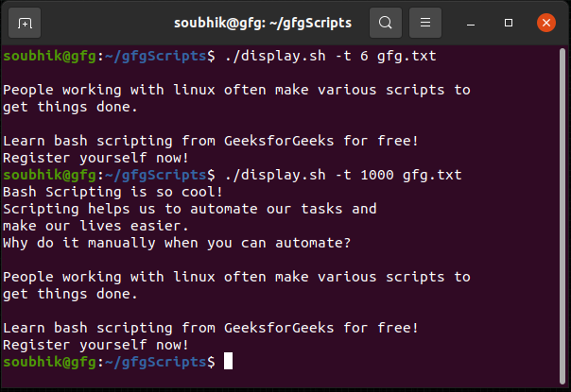The image size is (571, 392).
Task: Maximize the terminal window
Action: pos(509,22)
